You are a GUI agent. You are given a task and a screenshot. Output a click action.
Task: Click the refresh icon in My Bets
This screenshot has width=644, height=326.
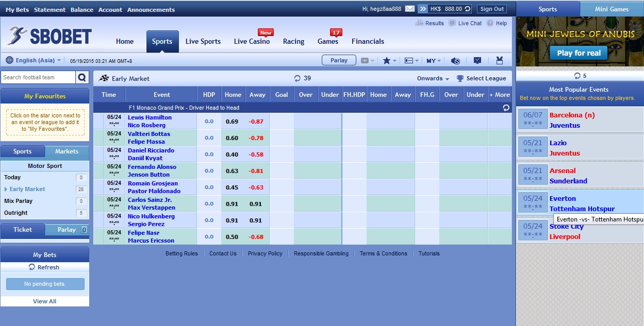tap(32, 267)
